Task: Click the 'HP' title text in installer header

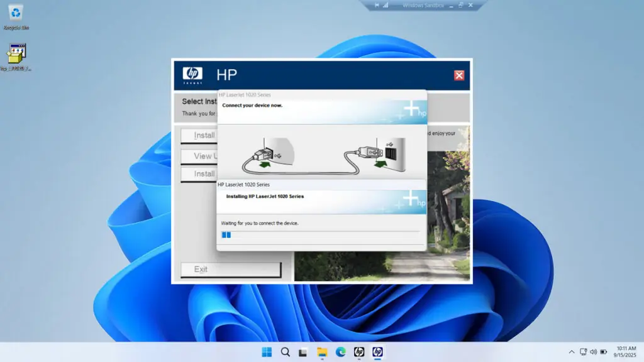Action: [x=226, y=75]
